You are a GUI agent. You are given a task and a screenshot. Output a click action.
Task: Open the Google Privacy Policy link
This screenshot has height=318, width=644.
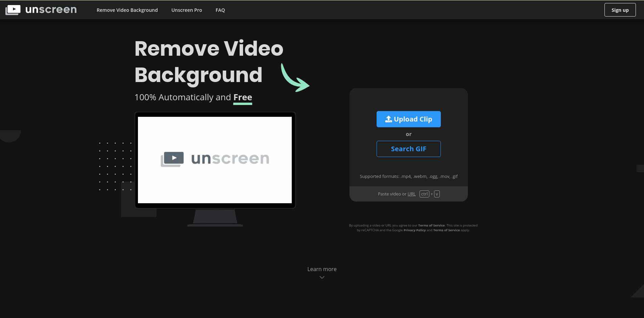(x=414, y=230)
